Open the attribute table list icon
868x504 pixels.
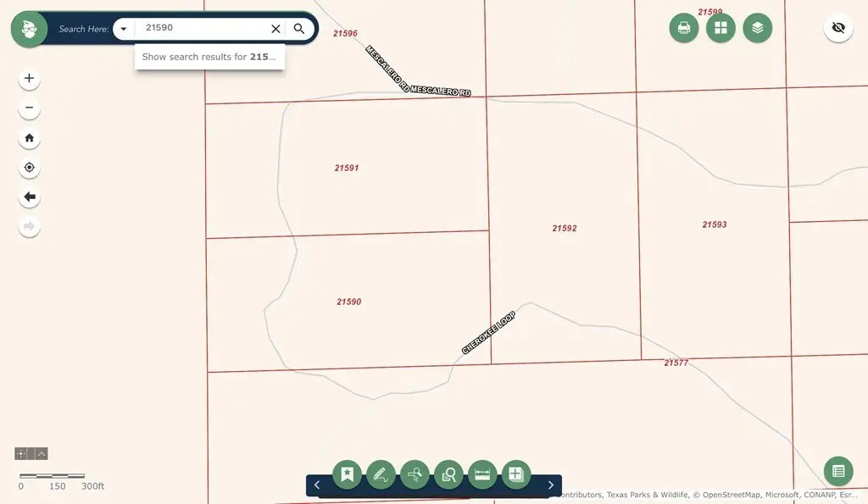click(x=838, y=471)
